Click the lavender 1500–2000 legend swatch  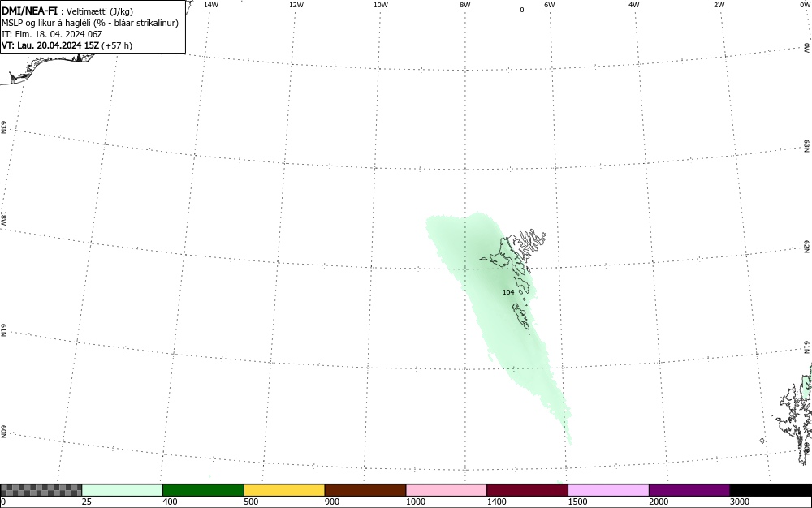608,490
